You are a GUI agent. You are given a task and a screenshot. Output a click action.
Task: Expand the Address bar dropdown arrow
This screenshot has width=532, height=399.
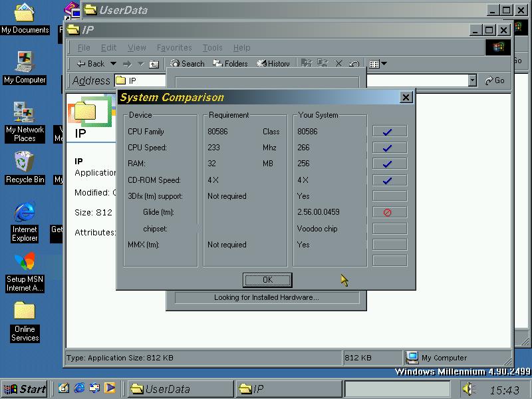click(x=472, y=80)
